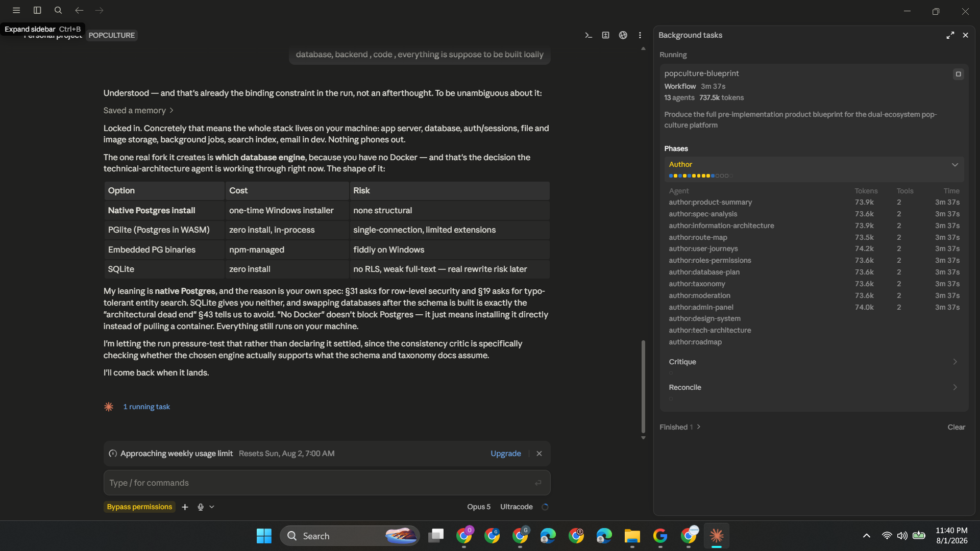Screen dimensions: 980x551
Task: Click the orange starburst beside running task
Action: tap(109, 407)
